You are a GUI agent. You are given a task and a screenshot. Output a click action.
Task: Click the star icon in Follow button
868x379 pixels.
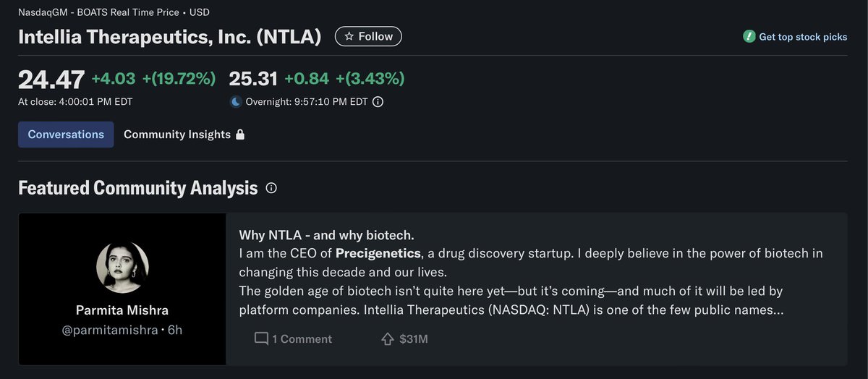point(349,36)
